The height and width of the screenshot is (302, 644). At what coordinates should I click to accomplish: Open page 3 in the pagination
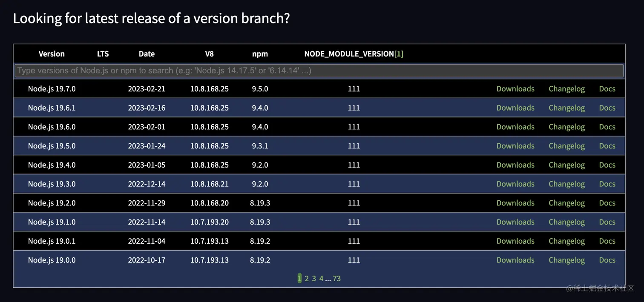[314, 278]
